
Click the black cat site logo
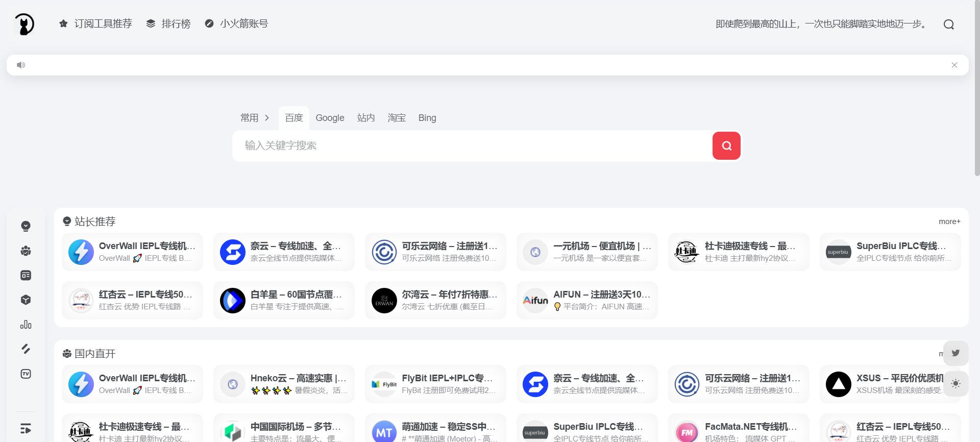click(x=24, y=24)
